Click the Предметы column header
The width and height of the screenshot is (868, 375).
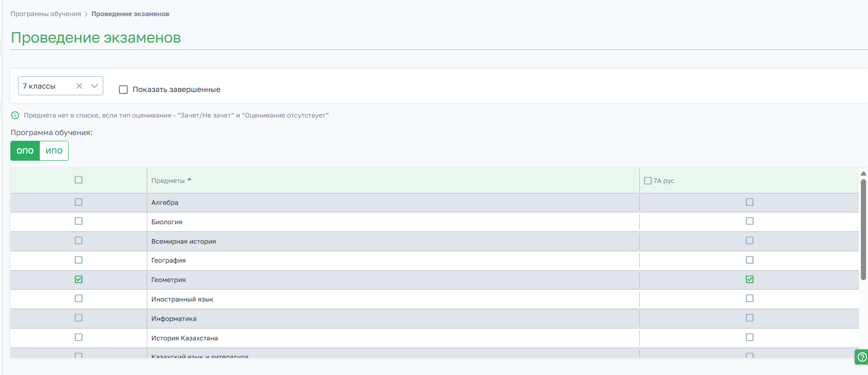393,181
